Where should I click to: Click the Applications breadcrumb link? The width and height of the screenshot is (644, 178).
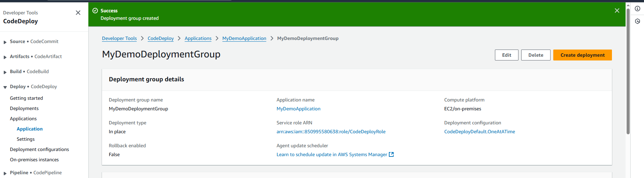(198, 38)
